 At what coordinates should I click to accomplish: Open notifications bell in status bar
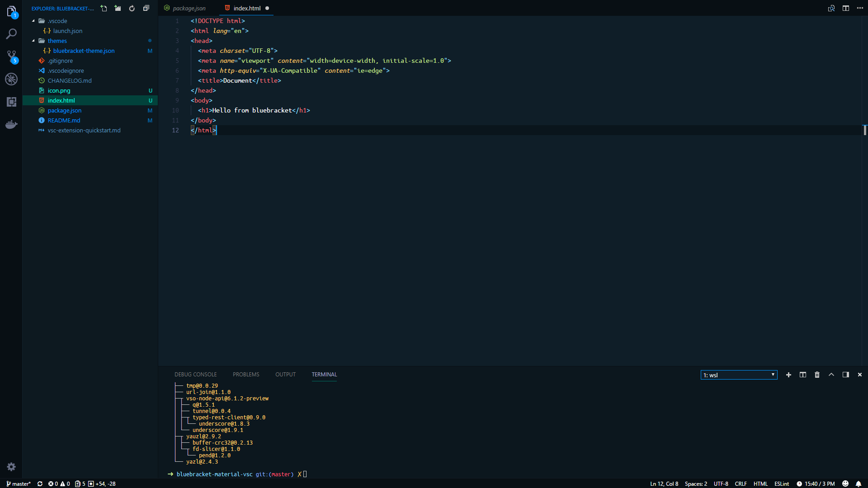coord(859,483)
